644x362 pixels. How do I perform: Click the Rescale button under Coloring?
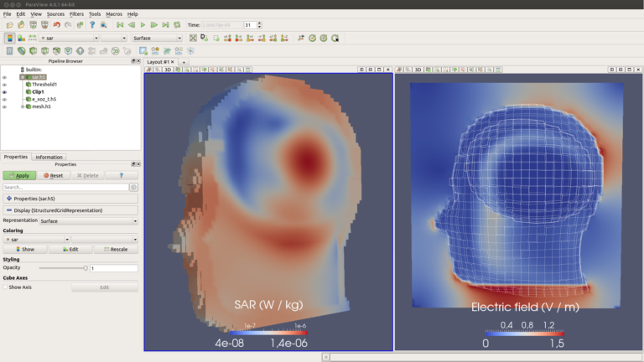[x=116, y=249]
